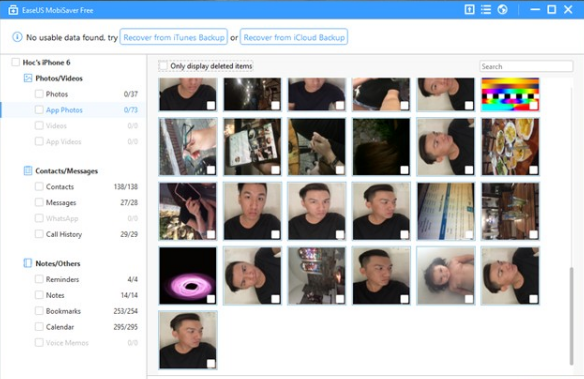
Task: Tick selection box on pink ring thumbnail
Action: click(211, 299)
